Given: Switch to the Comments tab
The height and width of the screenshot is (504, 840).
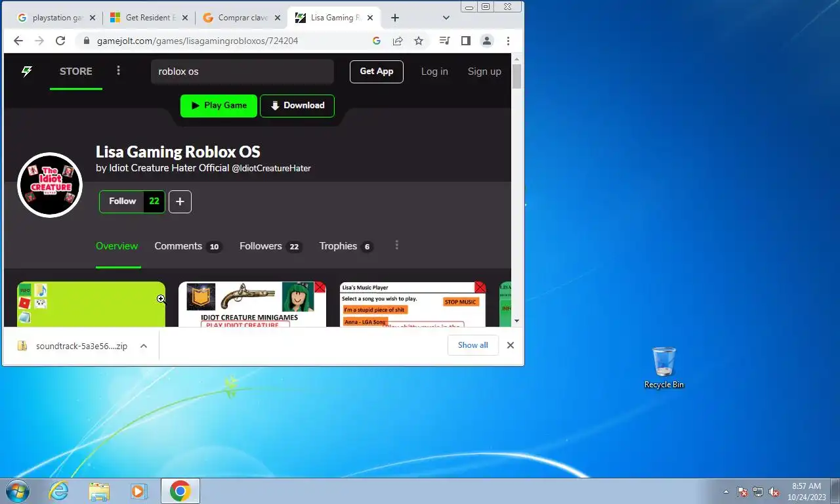Looking at the screenshot, I should 188,246.
